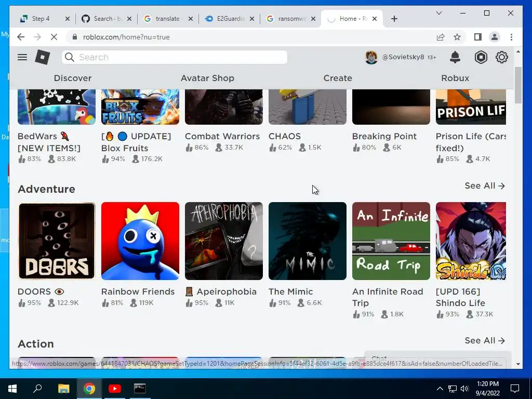
Task: Open the Prison Life game thumbnail
Action: (x=471, y=107)
